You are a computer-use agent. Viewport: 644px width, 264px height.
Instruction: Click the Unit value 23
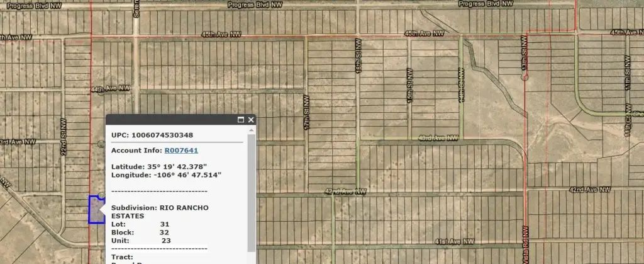click(x=166, y=240)
